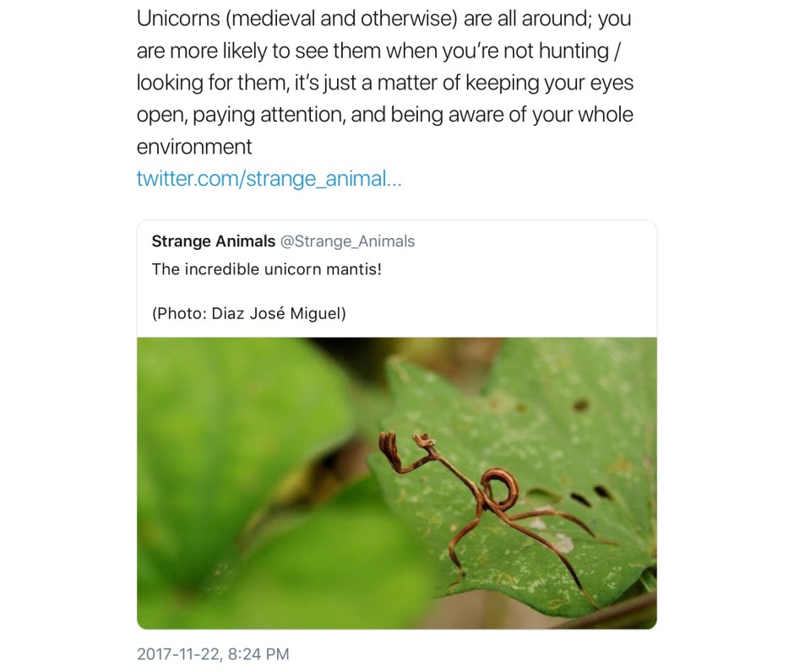Click the @Strange_Animals handle
This screenshot has width=794, height=672.
347,241
